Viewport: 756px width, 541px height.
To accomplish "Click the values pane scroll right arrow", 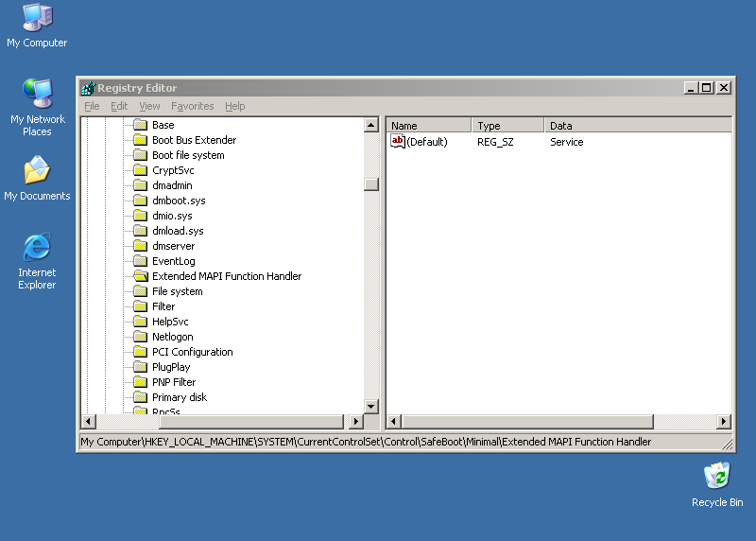I will coord(724,421).
